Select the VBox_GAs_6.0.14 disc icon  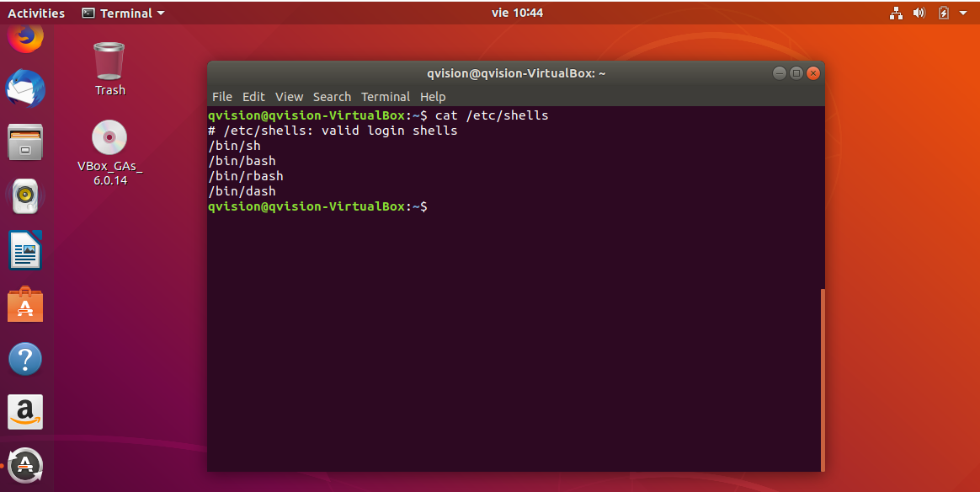coord(109,139)
